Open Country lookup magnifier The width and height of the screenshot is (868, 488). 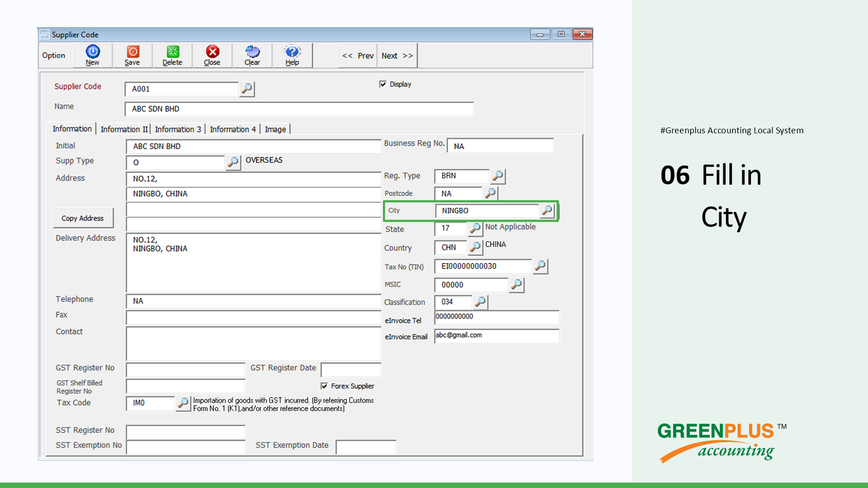(x=475, y=247)
